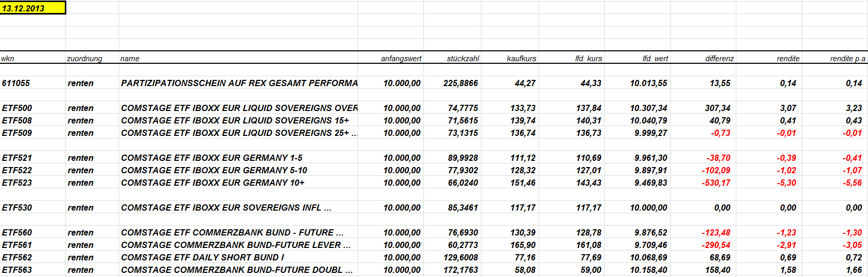Select the 'renten' cell in the ETF530 row
The image size is (868, 277).
[92, 207]
